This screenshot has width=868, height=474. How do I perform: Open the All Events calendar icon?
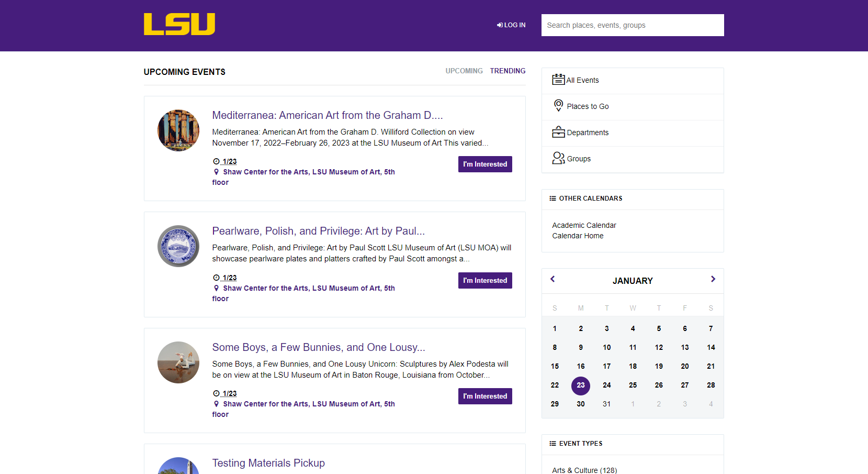point(558,80)
